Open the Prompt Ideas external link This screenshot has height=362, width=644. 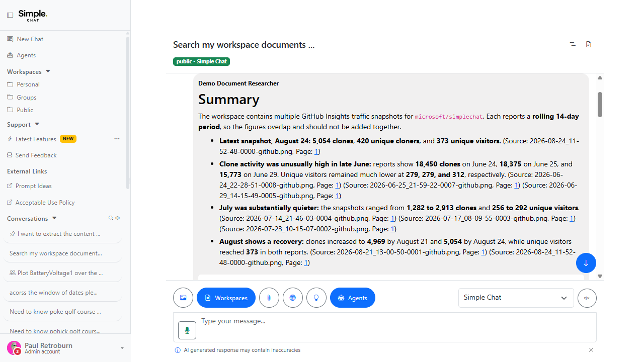(x=34, y=186)
